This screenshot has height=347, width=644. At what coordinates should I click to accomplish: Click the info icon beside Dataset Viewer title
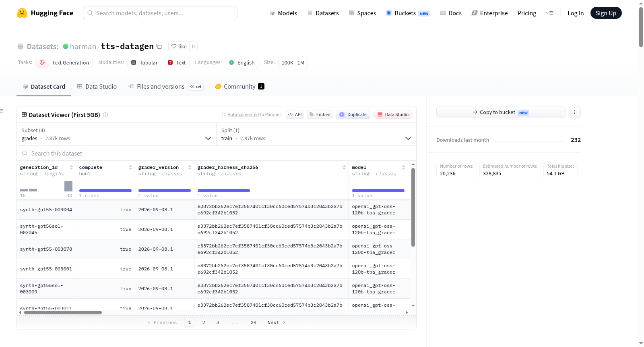(105, 115)
